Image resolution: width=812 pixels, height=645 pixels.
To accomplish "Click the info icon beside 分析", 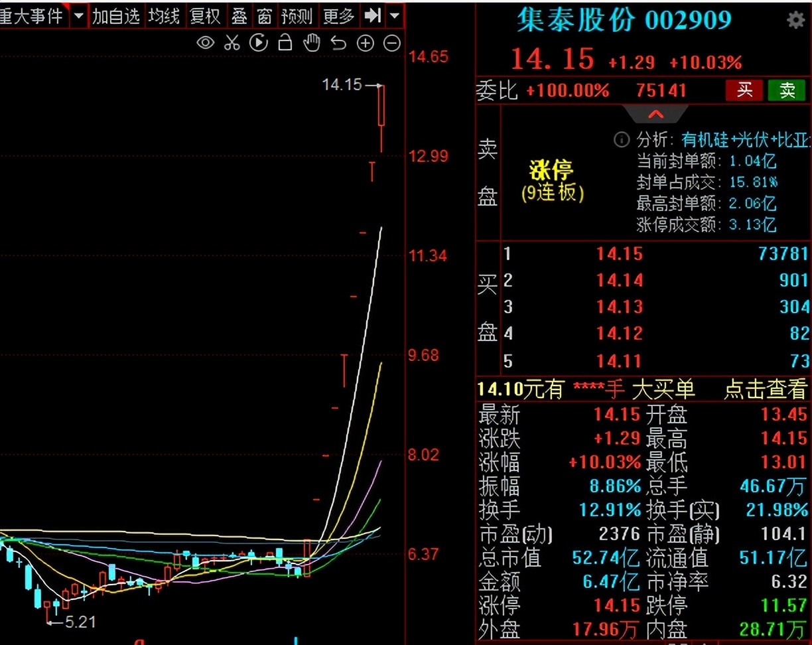I will click(622, 139).
